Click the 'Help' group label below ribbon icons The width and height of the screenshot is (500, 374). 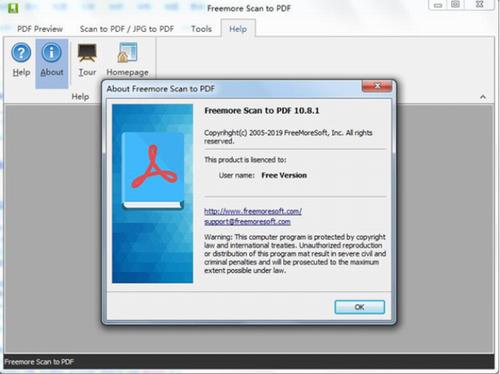coord(80,97)
